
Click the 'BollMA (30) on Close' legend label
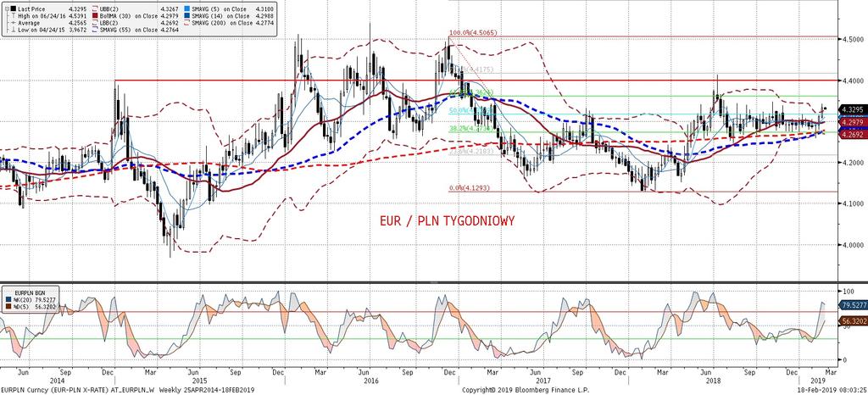coord(129,16)
